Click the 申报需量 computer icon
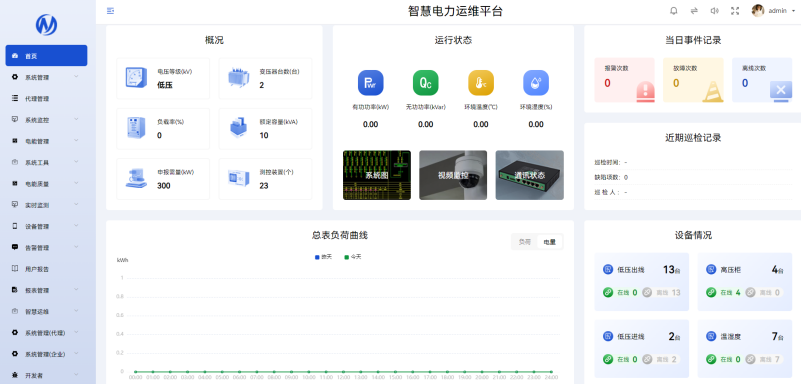Image resolution: width=801 pixels, height=384 pixels. tap(136, 178)
